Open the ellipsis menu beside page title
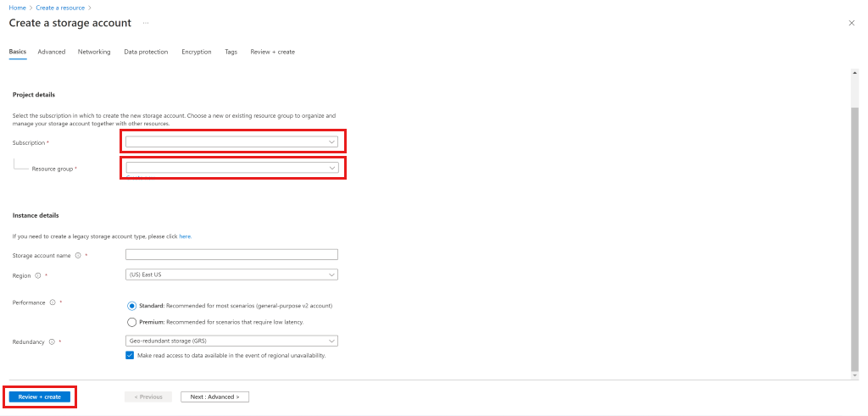The image size is (868, 416). pyautogui.click(x=146, y=23)
